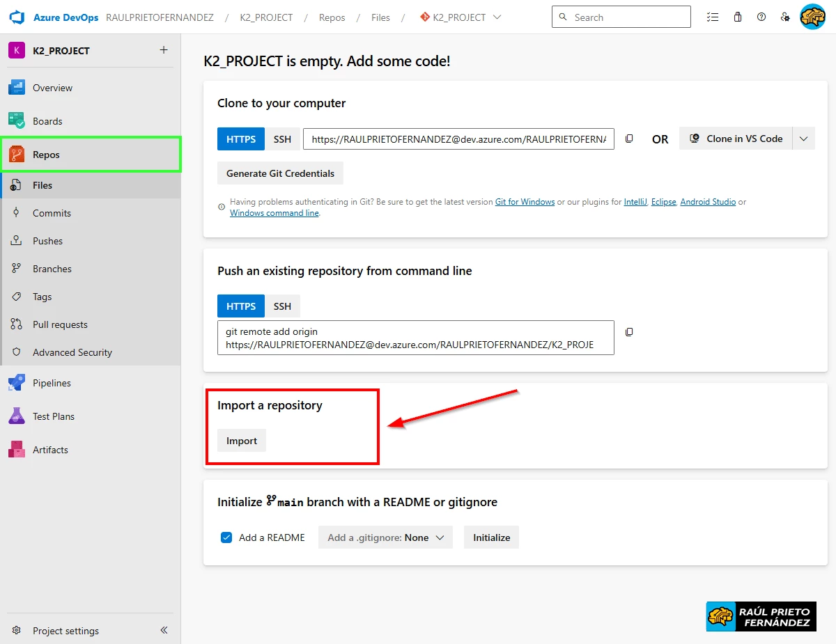Switch push command section to SSH
This screenshot has width=836, height=644.
pos(282,306)
